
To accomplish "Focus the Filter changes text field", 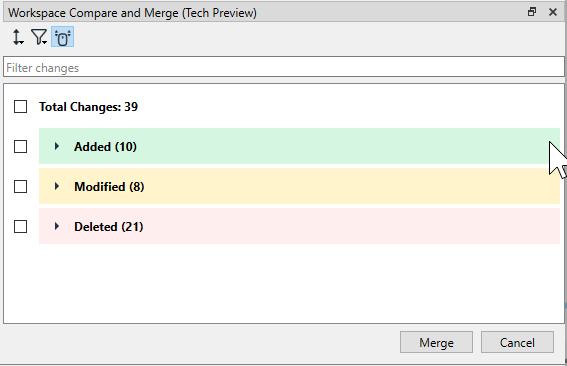I will [284, 67].
